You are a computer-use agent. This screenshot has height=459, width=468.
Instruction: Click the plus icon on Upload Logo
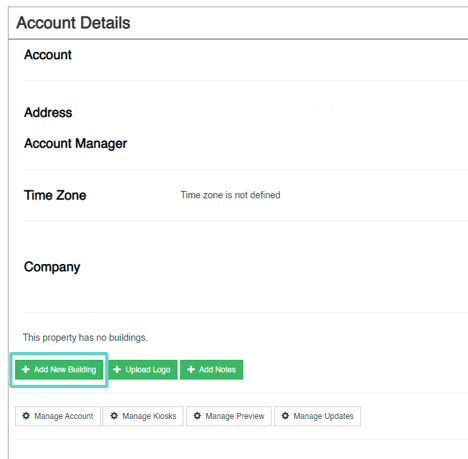pyautogui.click(x=117, y=369)
